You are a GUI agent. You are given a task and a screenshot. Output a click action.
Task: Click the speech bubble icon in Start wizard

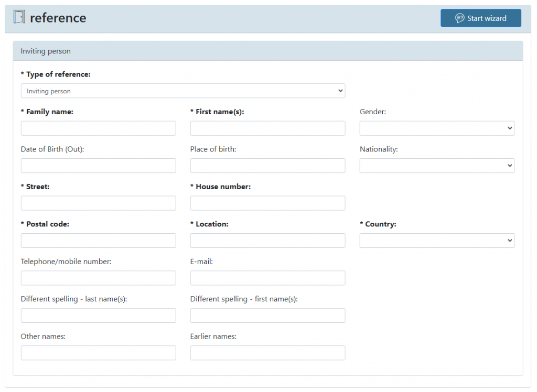click(459, 18)
